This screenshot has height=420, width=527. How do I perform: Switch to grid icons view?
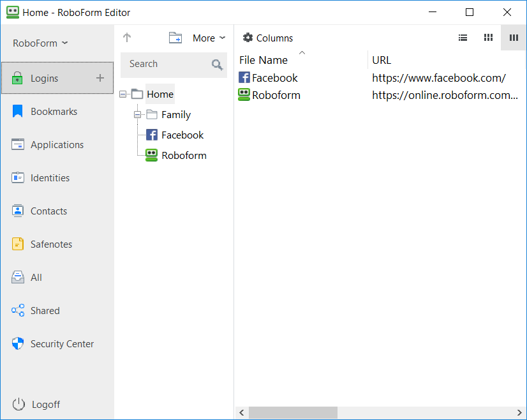[488, 38]
